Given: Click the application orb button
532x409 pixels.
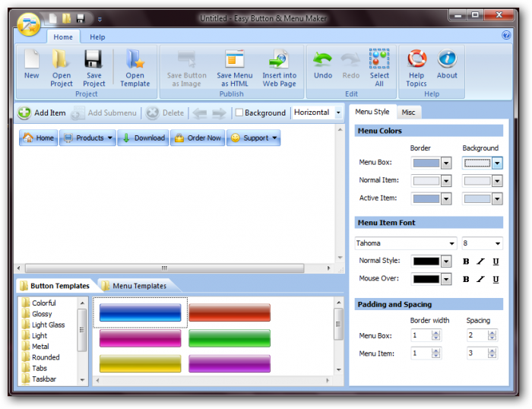Looking at the screenshot, I should [x=29, y=24].
